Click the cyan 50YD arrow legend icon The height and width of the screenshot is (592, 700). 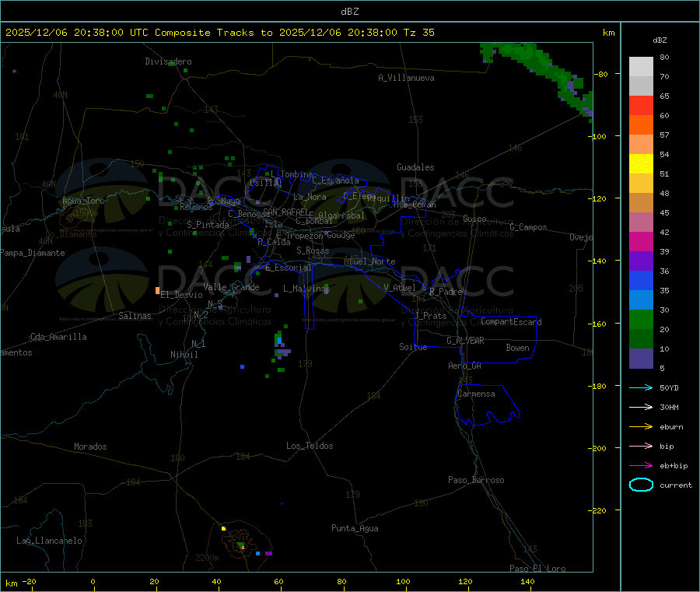click(x=641, y=387)
